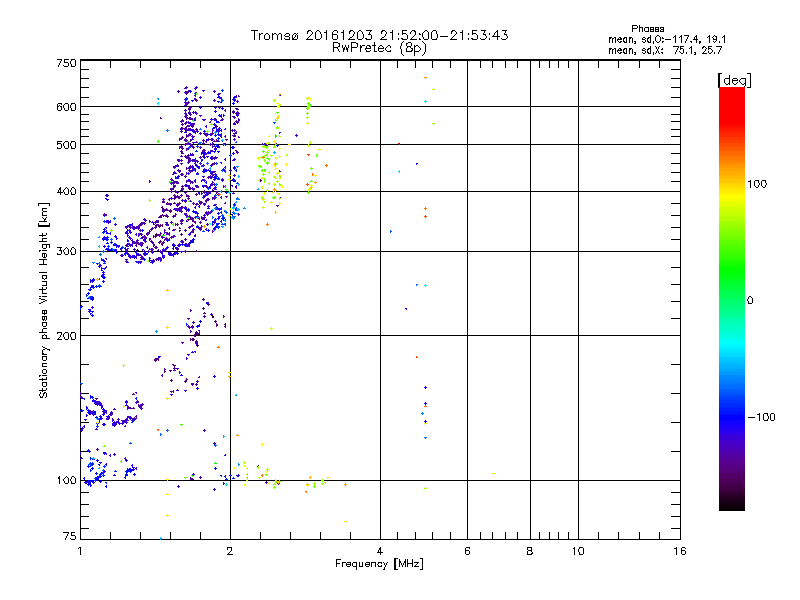Viewport: 800px width, 600px height.
Task: Click the x-axis tick label '16'
Action: click(680, 551)
